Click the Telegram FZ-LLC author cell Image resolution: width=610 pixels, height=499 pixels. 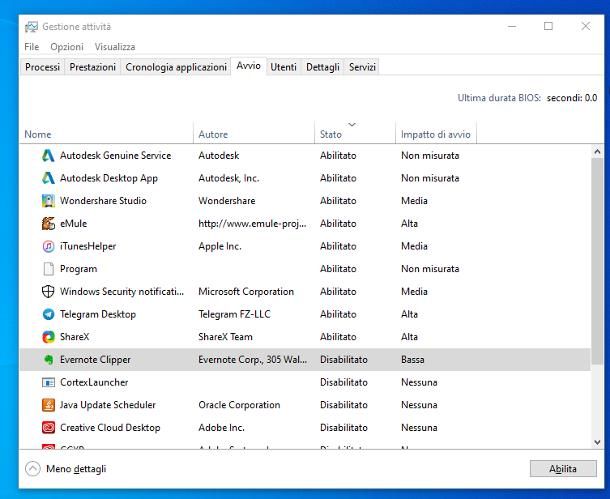[234, 314]
